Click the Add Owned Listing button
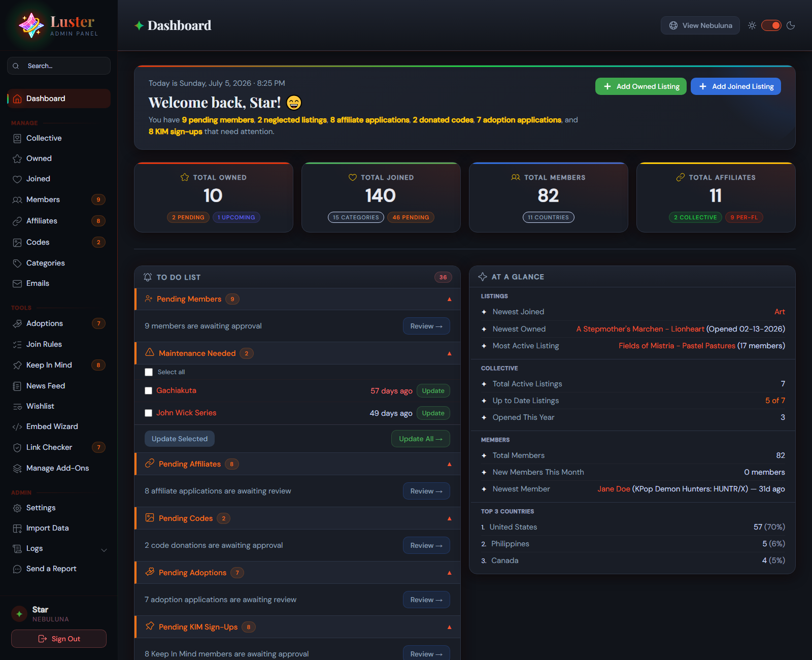 click(641, 86)
